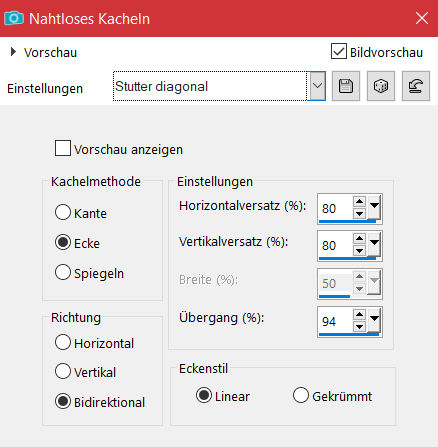Click the Eckenstil group label
This screenshot has height=447, width=438.
(x=203, y=369)
